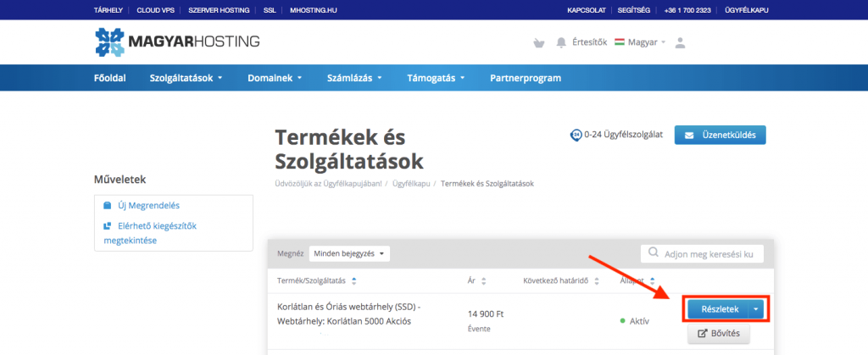
Task: Click the Új Megrendelés box icon
Action: (108, 205)
